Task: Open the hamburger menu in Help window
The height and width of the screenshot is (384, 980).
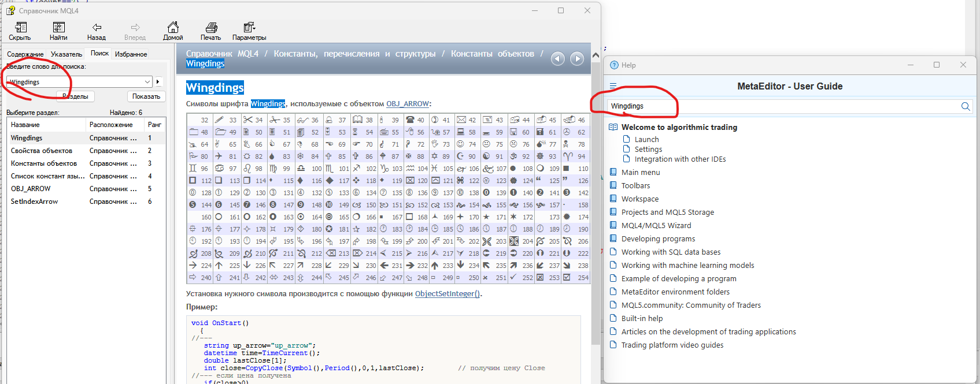Action: point(613,86)
